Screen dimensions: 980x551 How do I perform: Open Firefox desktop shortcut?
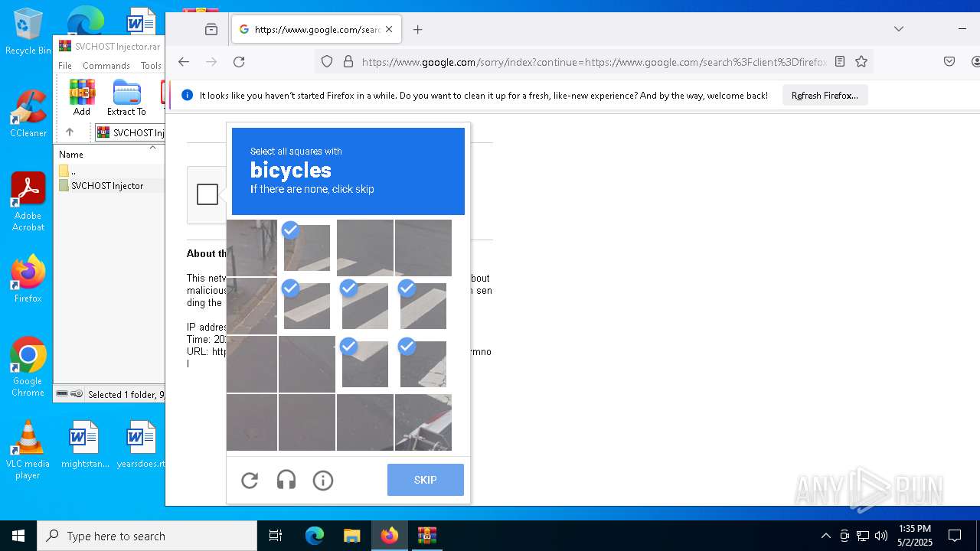(x=28, y=279)
